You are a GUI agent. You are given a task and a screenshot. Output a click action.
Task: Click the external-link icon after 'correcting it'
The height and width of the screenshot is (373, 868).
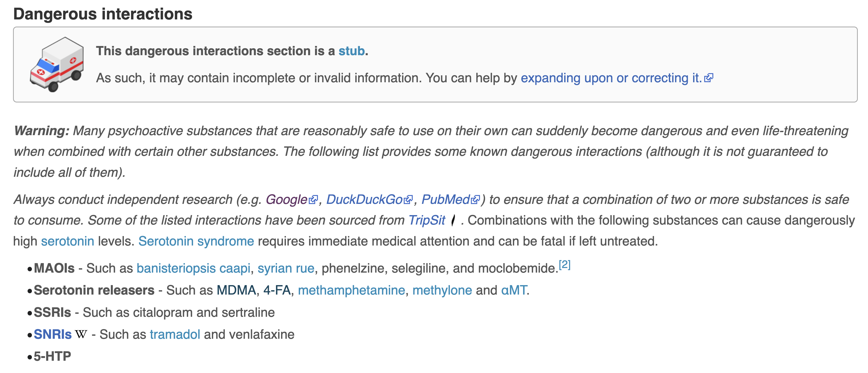click(x=709, y=78)
